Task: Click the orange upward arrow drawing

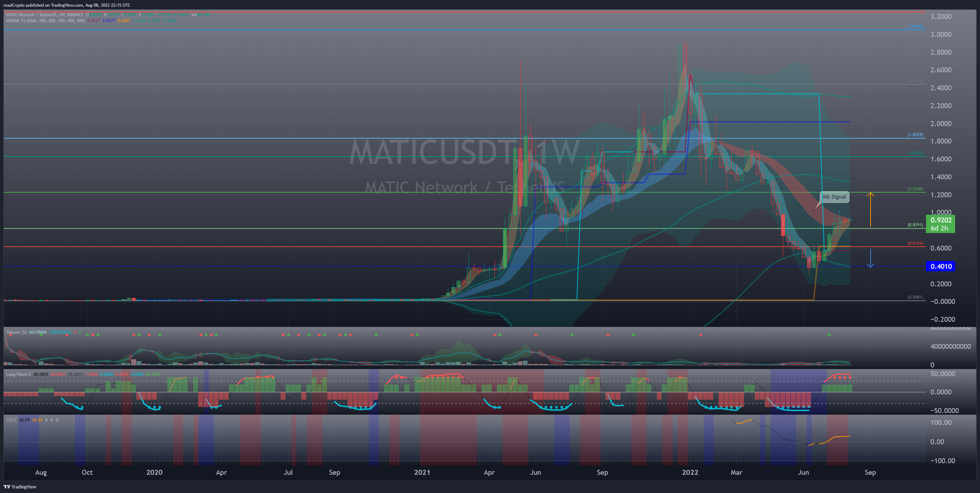Action: click(x=871, y=209)
